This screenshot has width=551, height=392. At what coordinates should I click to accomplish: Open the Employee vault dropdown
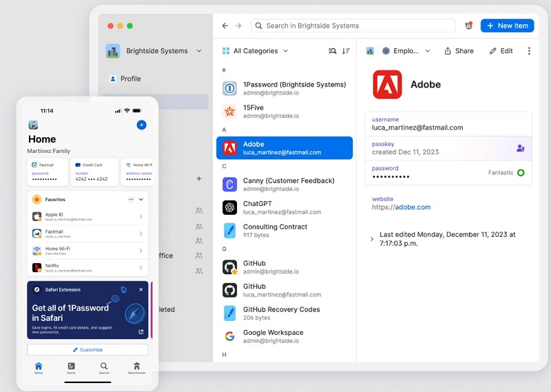tap(406, 51)
